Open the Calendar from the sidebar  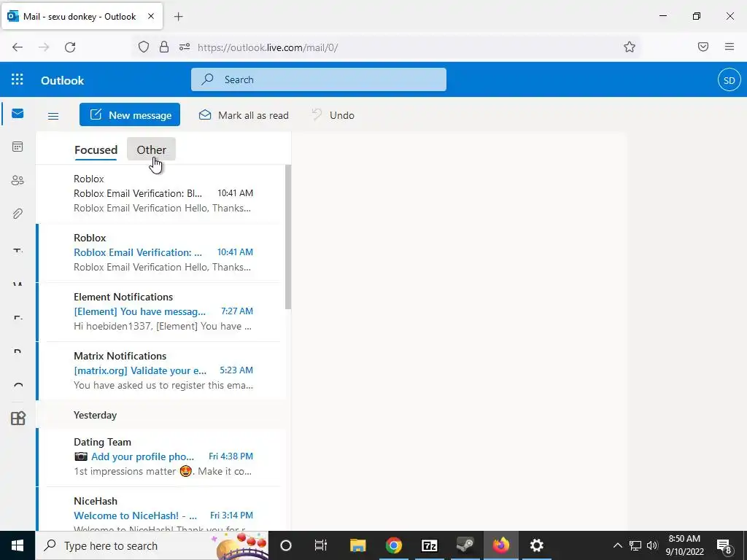click(18, 147)
